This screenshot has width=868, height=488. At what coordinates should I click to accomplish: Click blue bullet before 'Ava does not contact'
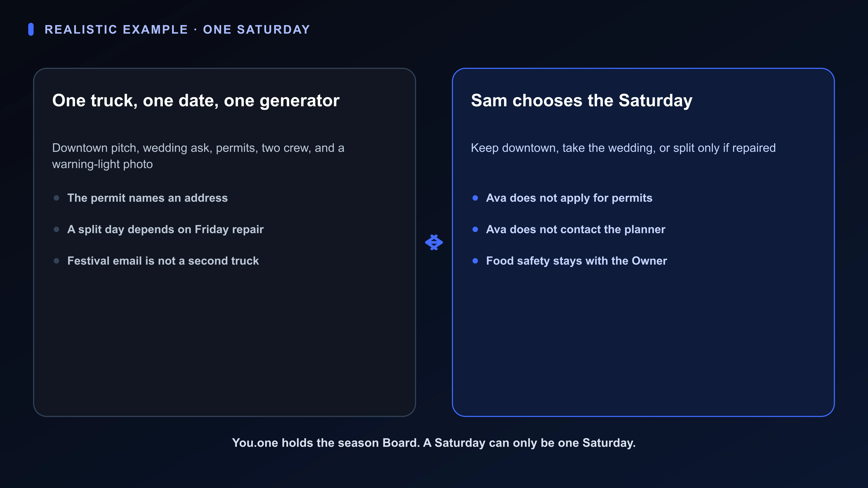coord(475,229)
